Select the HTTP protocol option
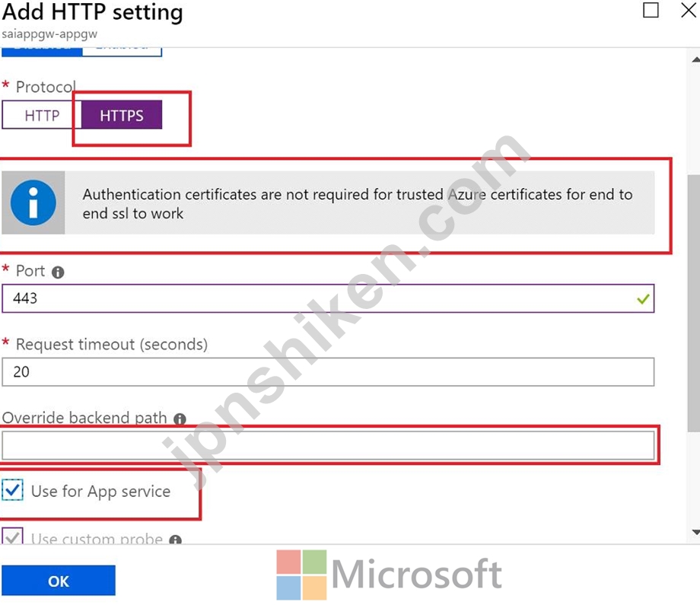The image size is (700, 605). coord(42,115)
